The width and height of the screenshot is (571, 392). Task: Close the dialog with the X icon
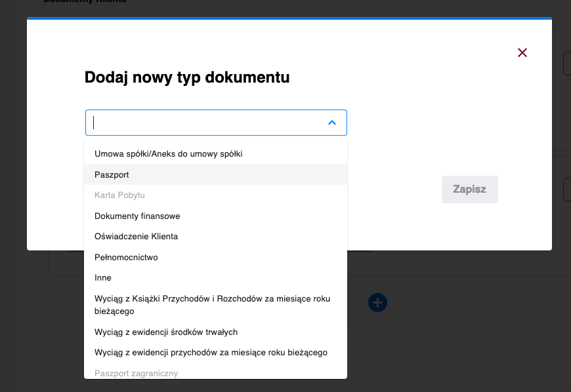click(x=522, y=53)
